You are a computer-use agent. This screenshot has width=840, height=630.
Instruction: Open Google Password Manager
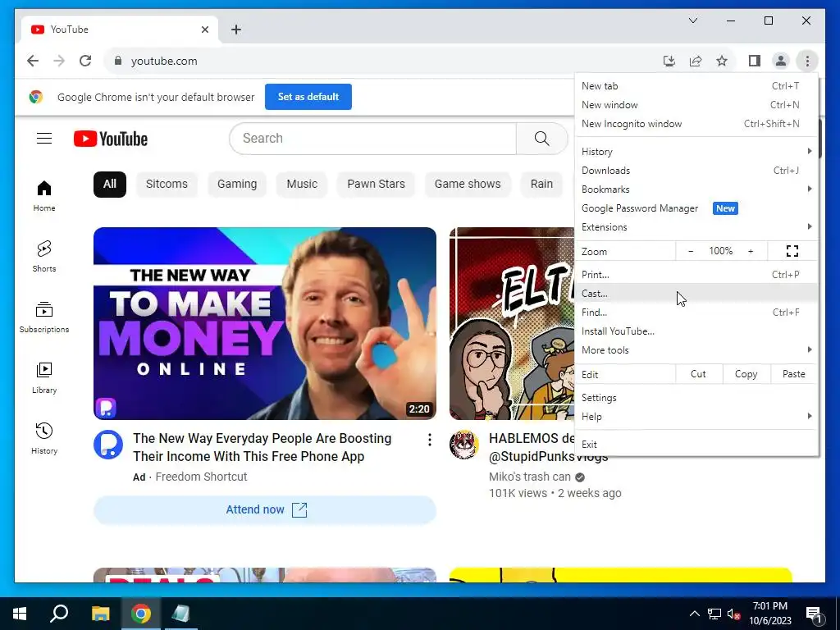pos(696,208)
